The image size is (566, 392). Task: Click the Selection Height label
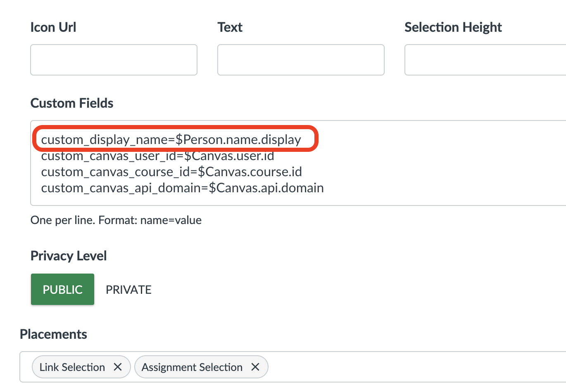pyautogui.click(x=453, y=27)
